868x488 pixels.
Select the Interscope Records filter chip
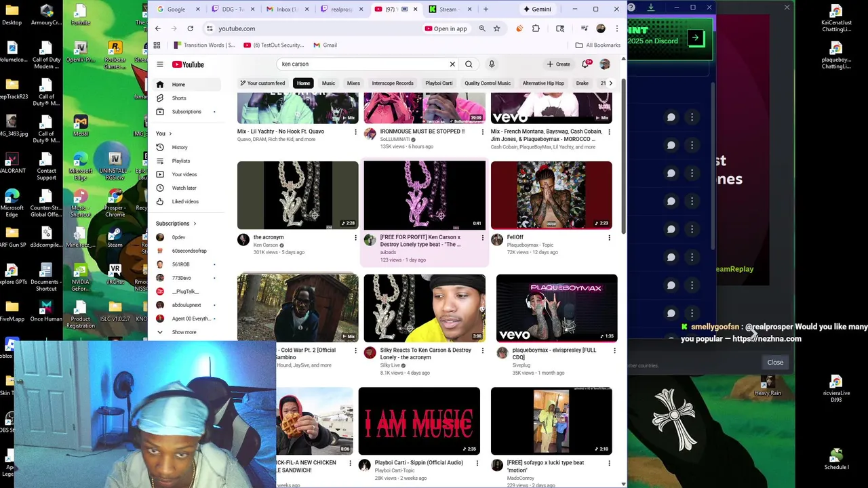(393, 83)
